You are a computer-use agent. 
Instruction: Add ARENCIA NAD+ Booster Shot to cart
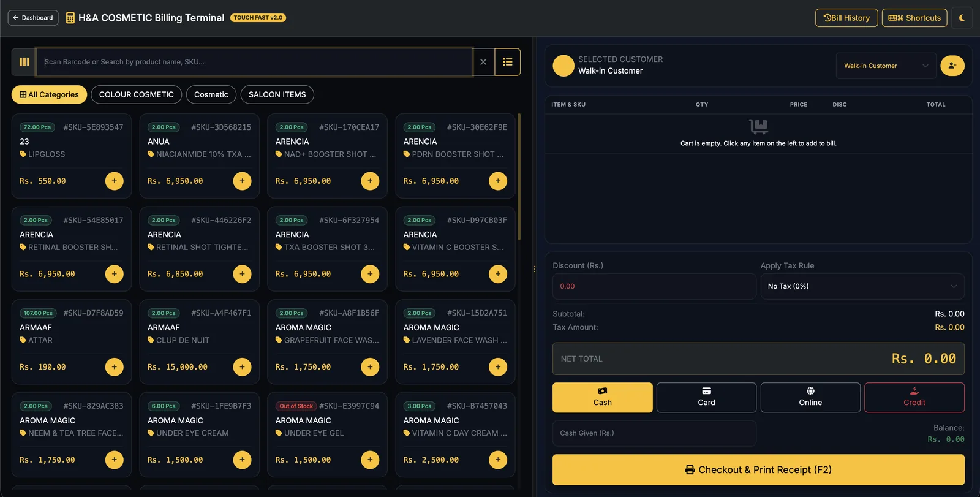pyautogui.click(x=370, y=181)
